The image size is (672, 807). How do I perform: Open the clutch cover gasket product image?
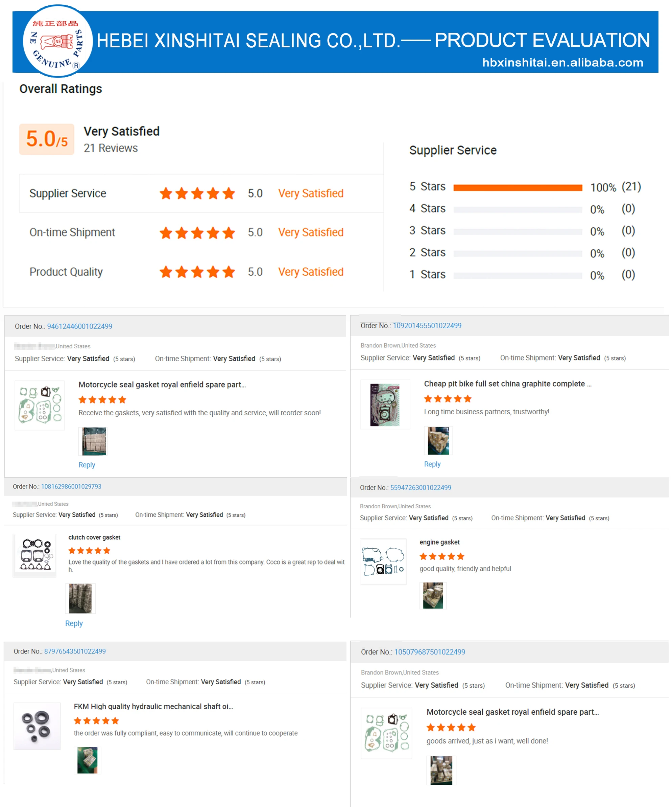click(34, 555)
